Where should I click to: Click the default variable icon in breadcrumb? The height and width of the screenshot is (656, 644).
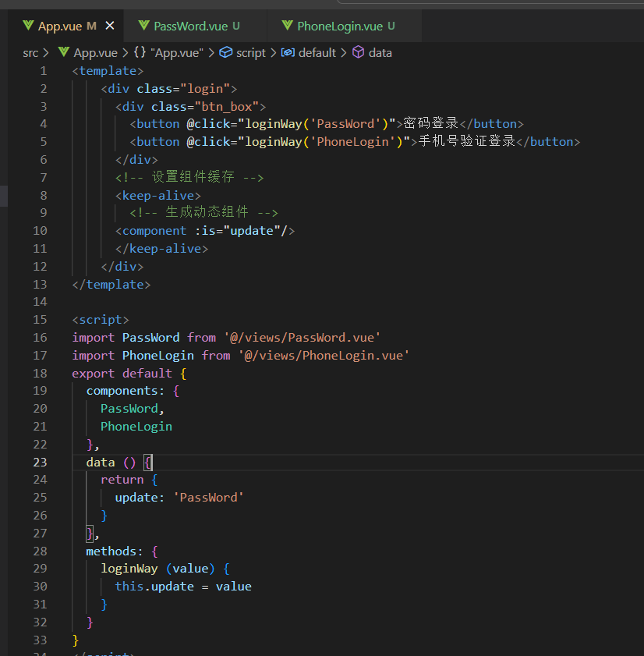pos(288,52)
